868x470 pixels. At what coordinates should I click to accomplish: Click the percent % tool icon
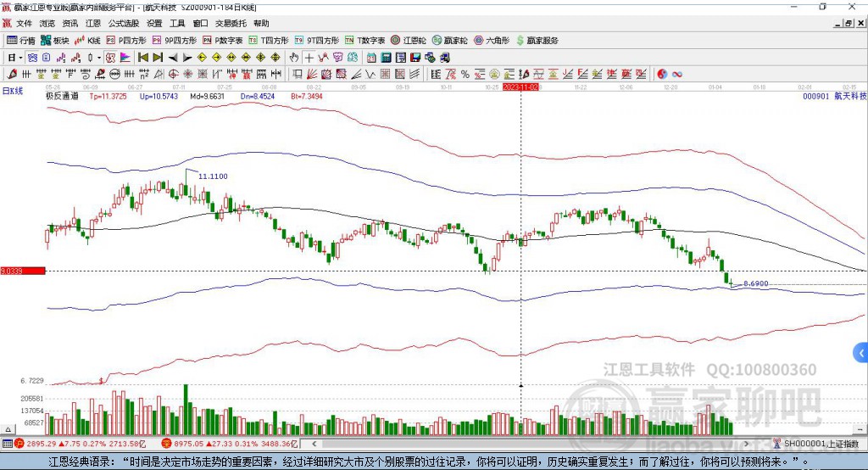[x=465, y=75]
